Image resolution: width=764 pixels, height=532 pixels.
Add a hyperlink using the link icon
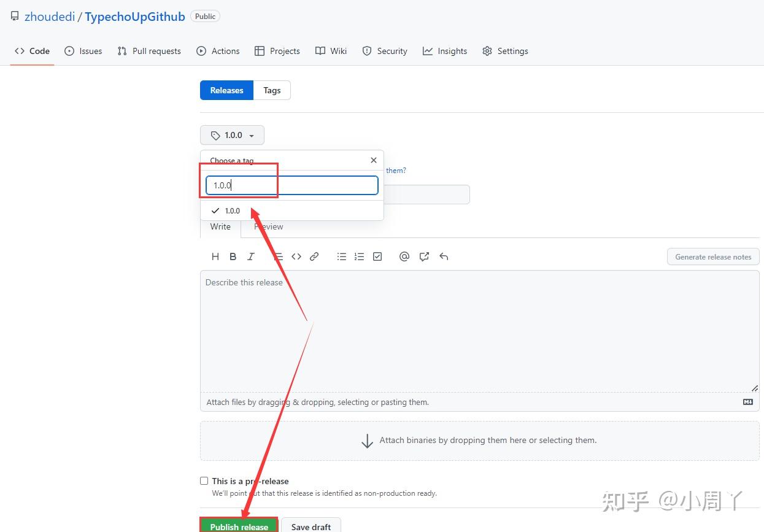tap(314, 256)
